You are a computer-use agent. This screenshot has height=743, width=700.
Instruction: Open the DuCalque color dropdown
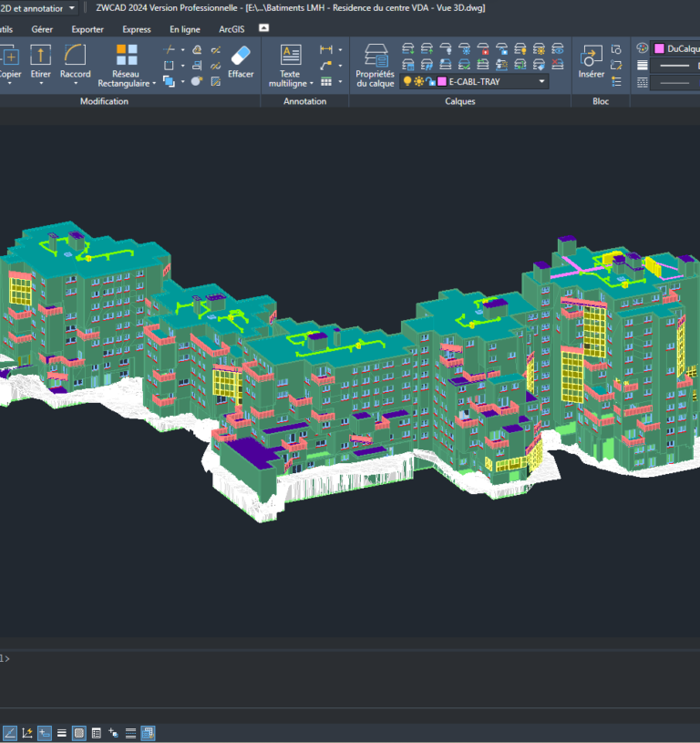tap(675, 48)
